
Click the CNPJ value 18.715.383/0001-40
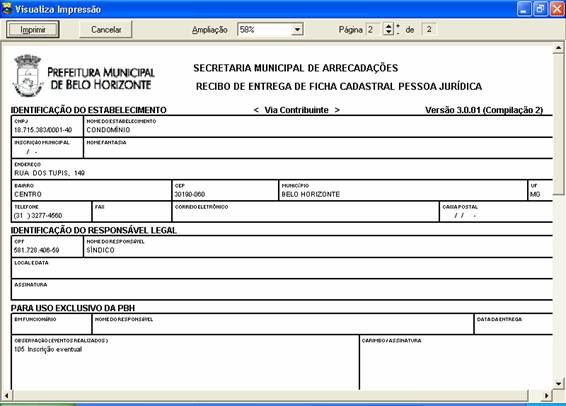pos(43,130)
